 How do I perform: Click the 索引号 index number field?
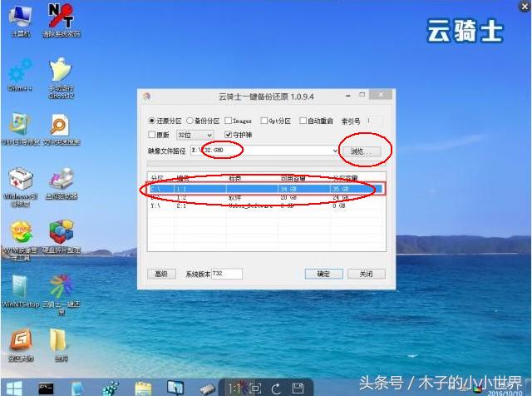[374, 121]
